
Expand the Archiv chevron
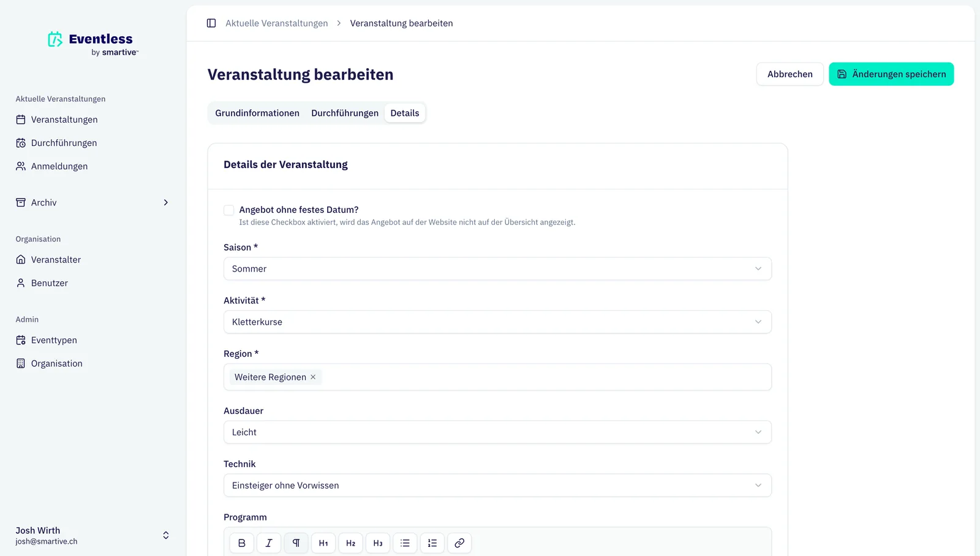click(x=165, y=202)
